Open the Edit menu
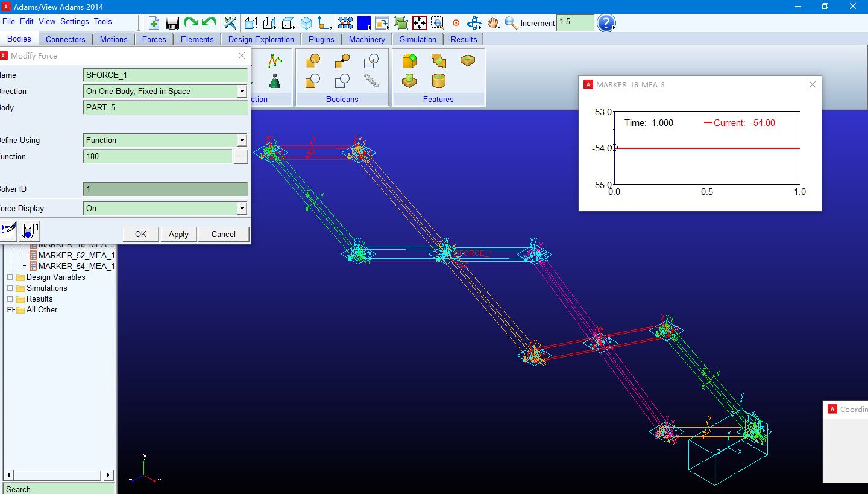The width and height of the screenshot is (868, 494). [x=27, y=21]
